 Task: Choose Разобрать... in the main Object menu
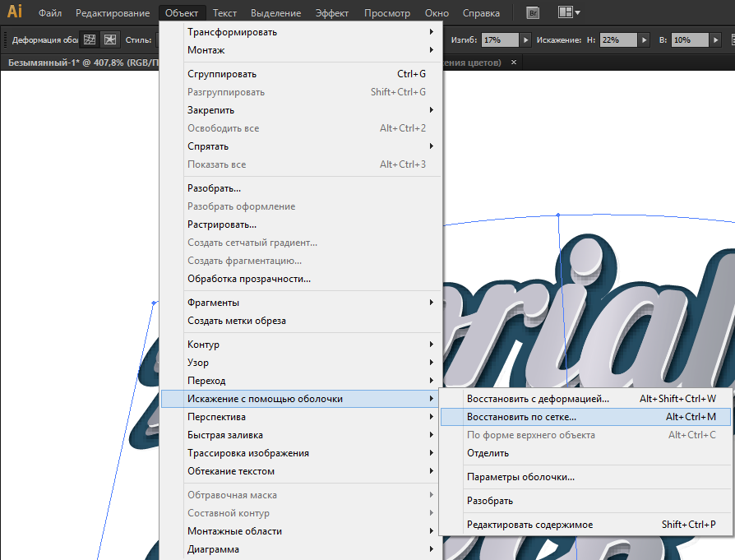(300, 188)
